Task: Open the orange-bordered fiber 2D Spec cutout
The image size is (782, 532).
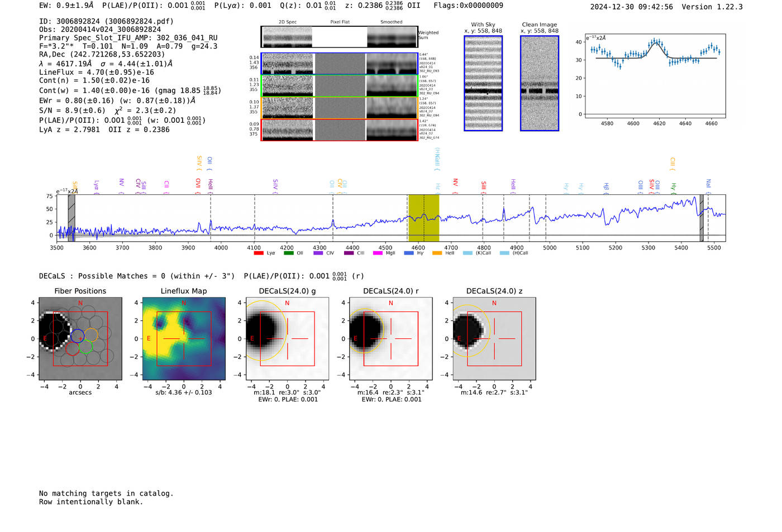Action: (x=287, y=108)
